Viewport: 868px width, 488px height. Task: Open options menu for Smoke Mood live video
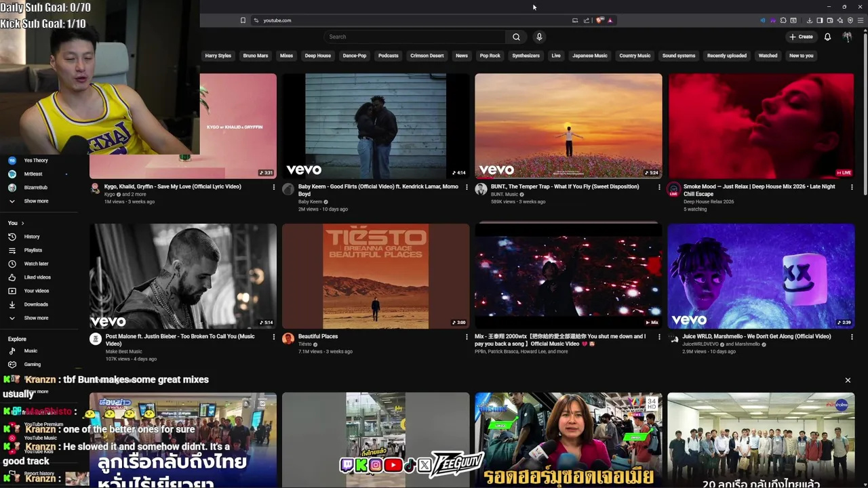852,187
